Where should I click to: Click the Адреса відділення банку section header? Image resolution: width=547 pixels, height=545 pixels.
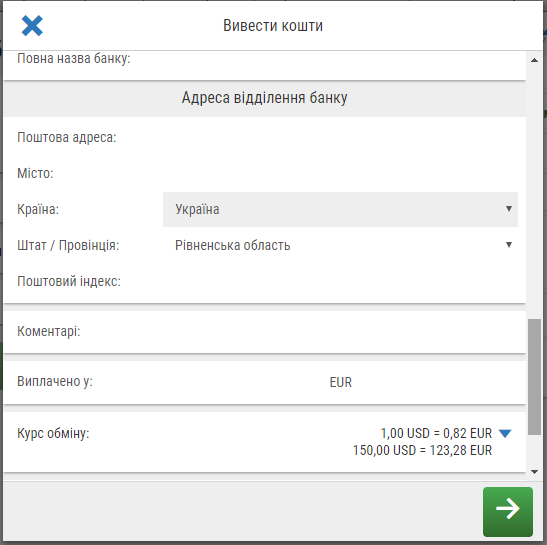click(x=264, y=98)
